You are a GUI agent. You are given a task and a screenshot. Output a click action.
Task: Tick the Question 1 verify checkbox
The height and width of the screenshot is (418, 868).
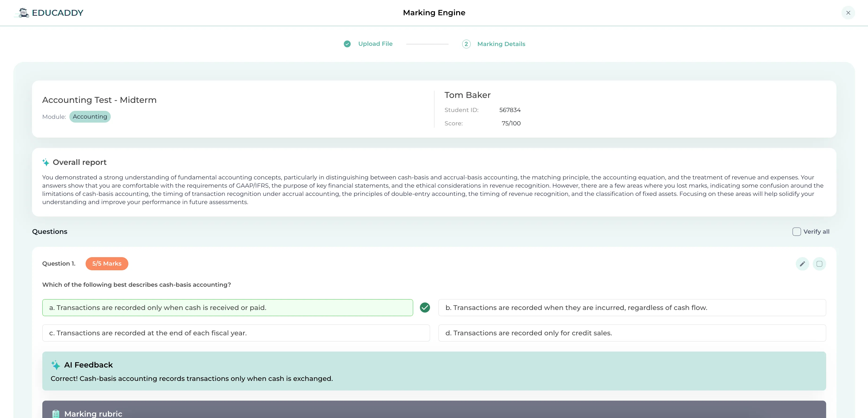pyautogui.click(x=819, y=264)
